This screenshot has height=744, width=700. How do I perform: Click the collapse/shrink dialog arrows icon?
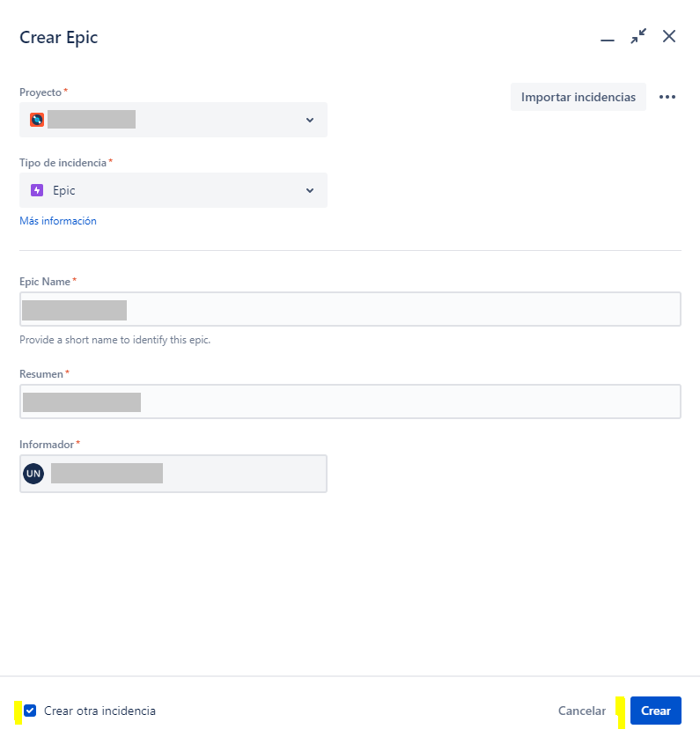coord(638,36)
